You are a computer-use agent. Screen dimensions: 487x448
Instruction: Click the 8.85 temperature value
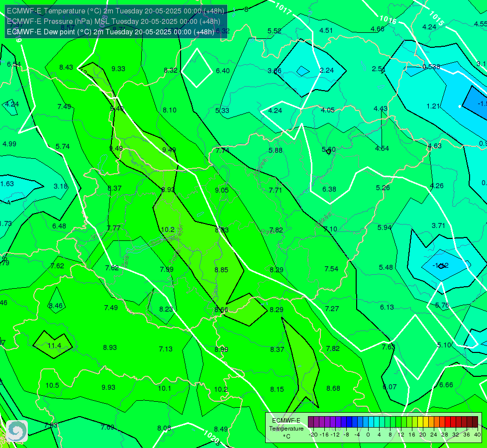click(x=221, y=270)
